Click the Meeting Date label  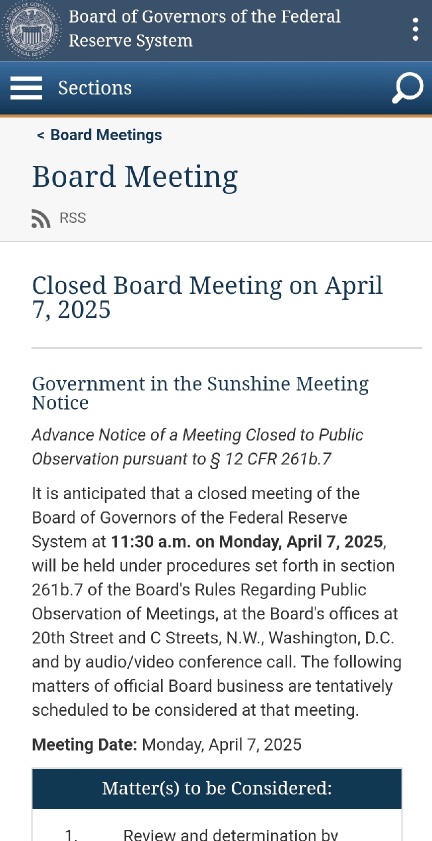pyautogui.click(x=85, y=744)
